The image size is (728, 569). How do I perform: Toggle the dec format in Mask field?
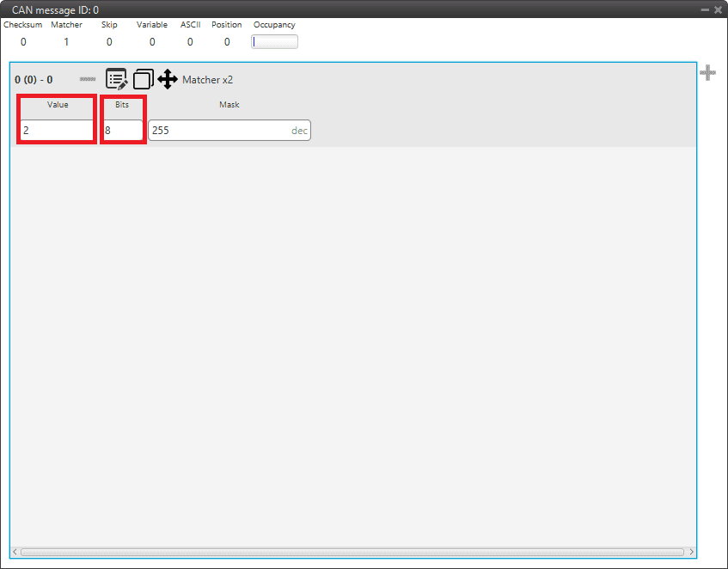(299, 131)
